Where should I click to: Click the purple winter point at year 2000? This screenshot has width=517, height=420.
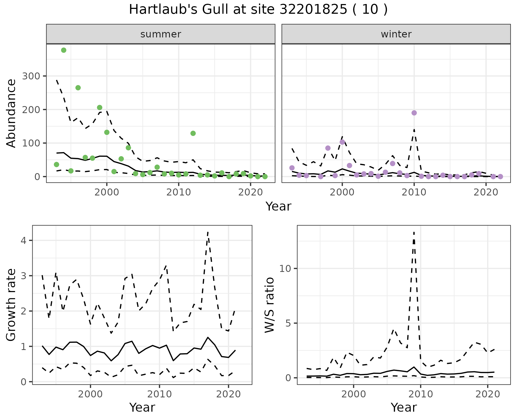coord(342,142)
